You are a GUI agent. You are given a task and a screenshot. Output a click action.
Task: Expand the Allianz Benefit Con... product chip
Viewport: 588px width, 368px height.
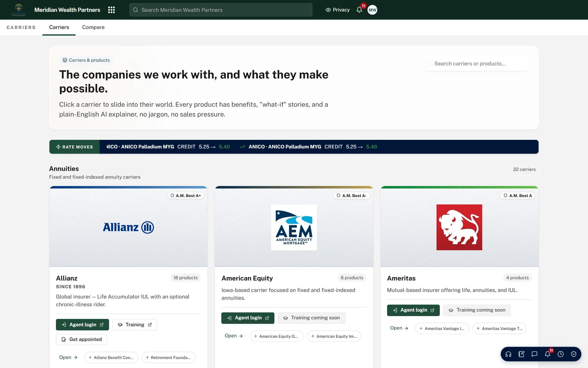(x=111, y=358)
